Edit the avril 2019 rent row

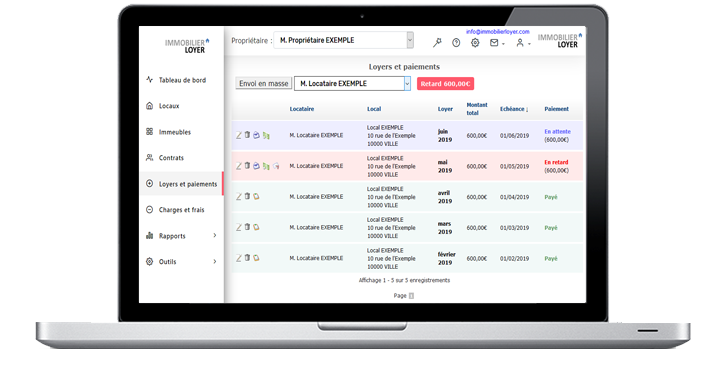pyautogui.click(x=239, y=196)
